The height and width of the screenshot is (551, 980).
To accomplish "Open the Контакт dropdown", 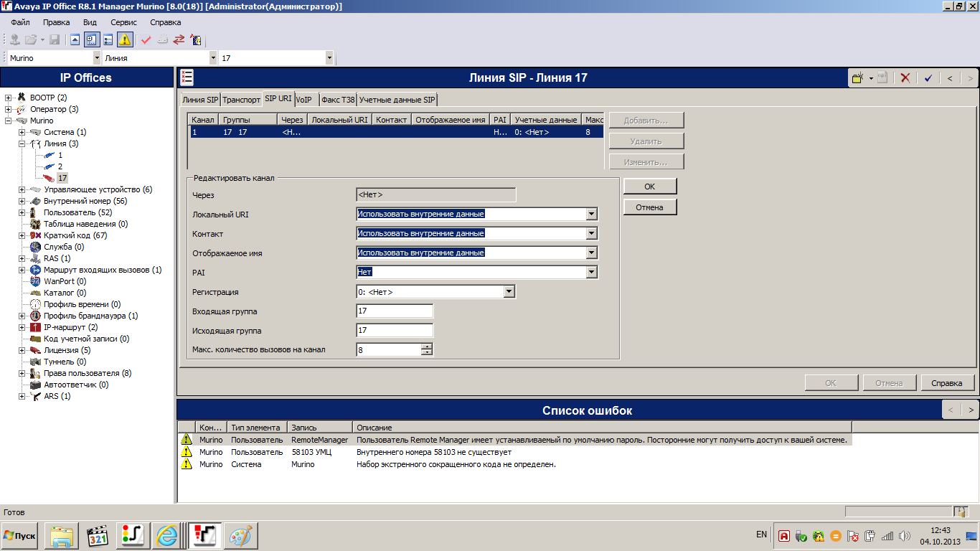I will point(592,233).
